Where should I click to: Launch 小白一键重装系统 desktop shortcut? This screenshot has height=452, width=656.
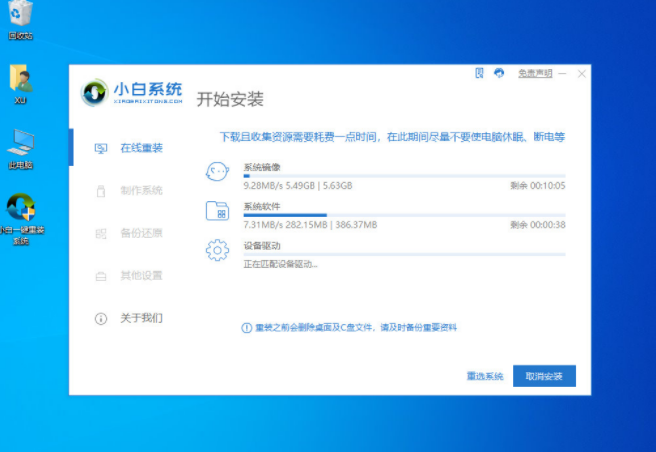[x=21, y=219]
